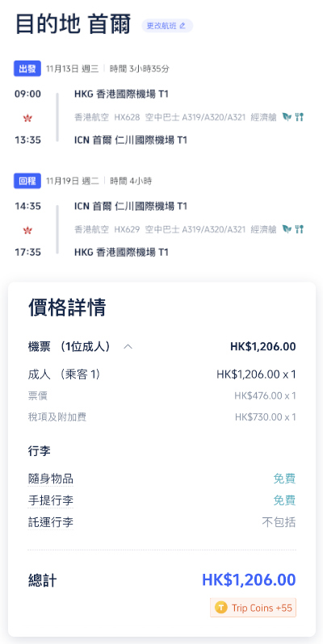Screen dimensions: 323x644
Task: Collapse the 機票 (1位成人) price breakdown
Action: coord(128,347)
